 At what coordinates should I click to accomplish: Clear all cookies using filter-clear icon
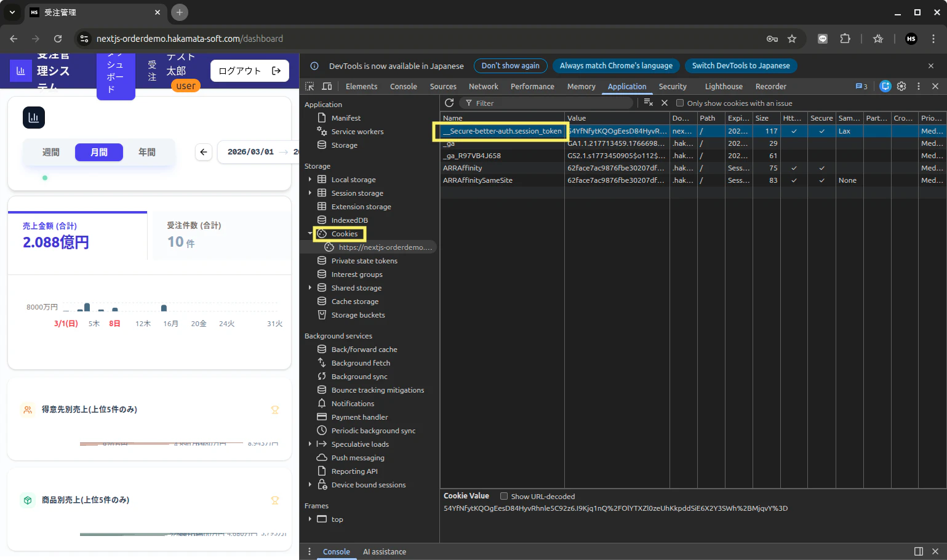(x=648, y=103)
